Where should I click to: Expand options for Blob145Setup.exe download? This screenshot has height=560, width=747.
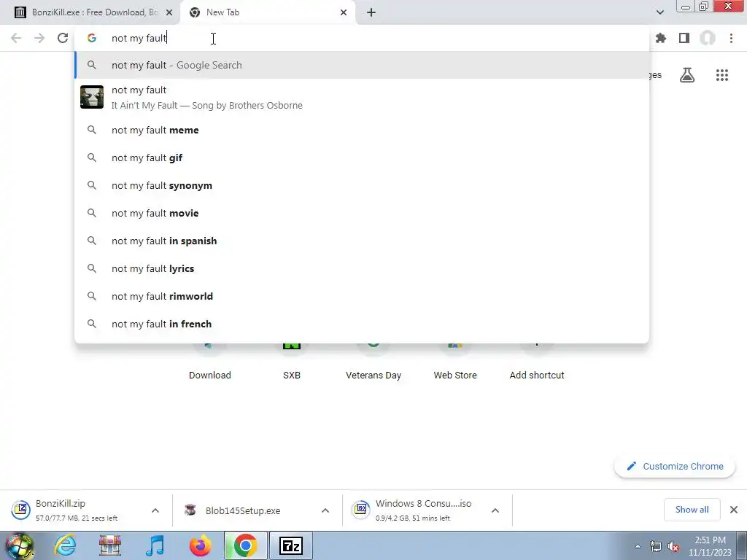(x=325, y=510)
